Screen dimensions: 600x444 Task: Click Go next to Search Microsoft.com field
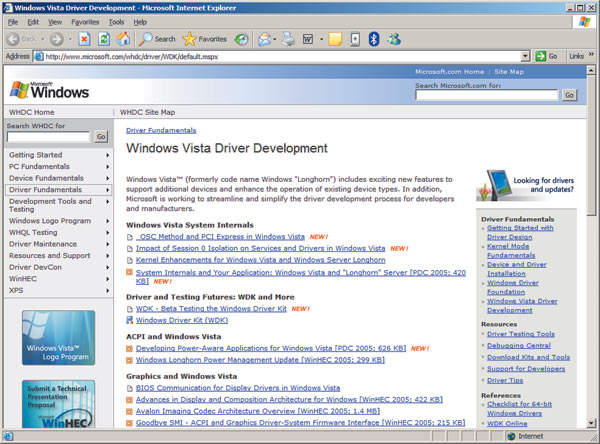(x=569, y=95)
